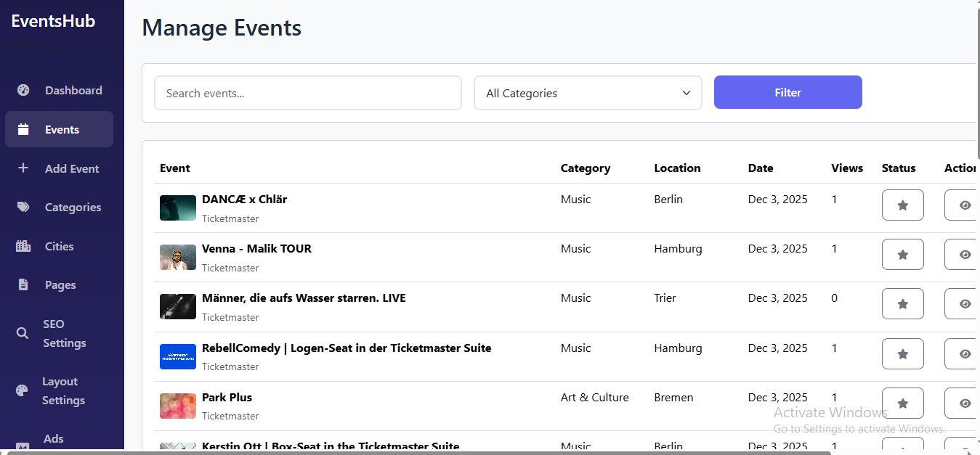Image resolution: width=980 pixels, height=455 pixels.
Task: Open the EventsHub logo link
Action: pos(53,21)
